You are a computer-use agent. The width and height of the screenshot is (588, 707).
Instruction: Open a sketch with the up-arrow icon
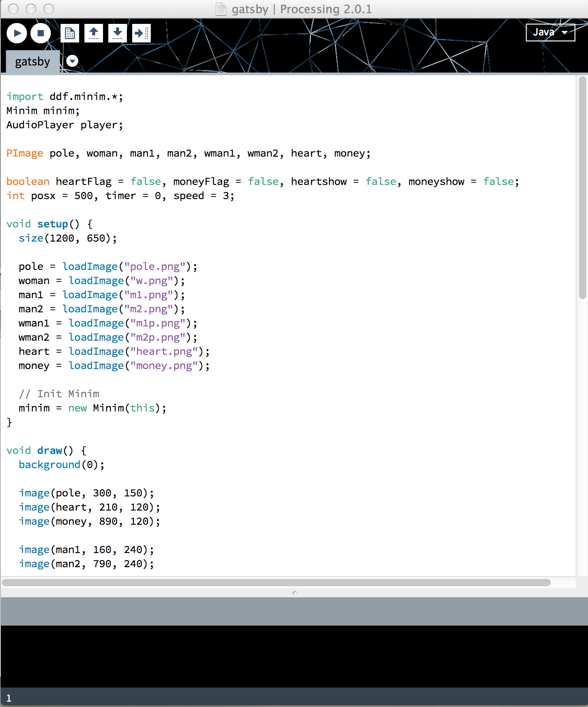[94, 33]
